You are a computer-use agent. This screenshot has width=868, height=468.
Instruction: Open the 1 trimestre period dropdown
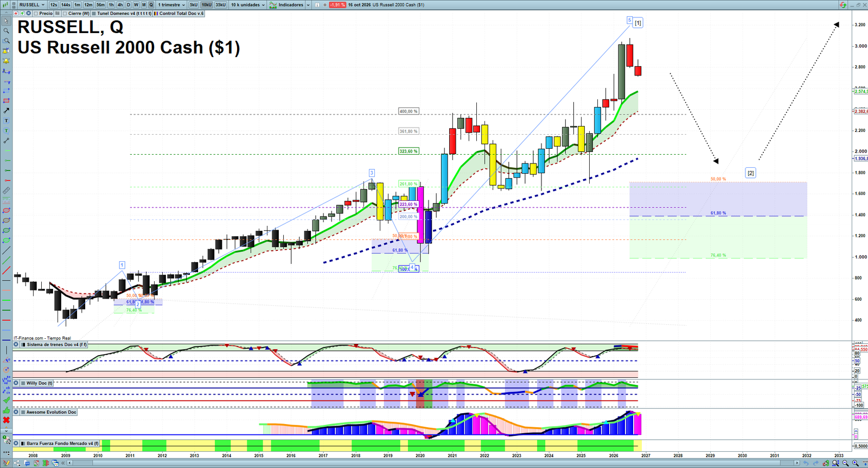[171, 5]
